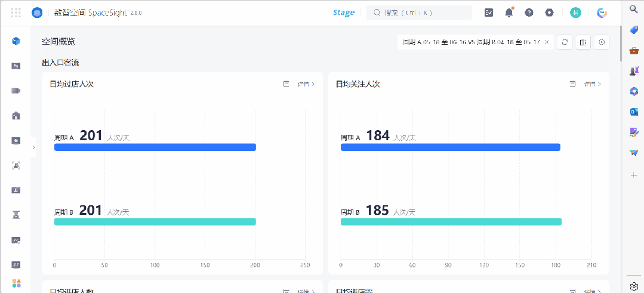Image resolution: width=644 pixels, height=293 pixels.
Task: Open the AI assistant robot icon
Action: pyautogui.click(x=602, y=13)
